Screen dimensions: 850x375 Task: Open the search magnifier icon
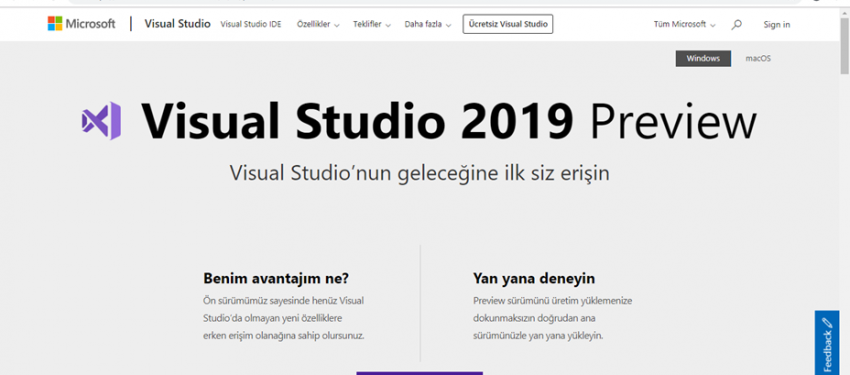(x=736, y=24)
